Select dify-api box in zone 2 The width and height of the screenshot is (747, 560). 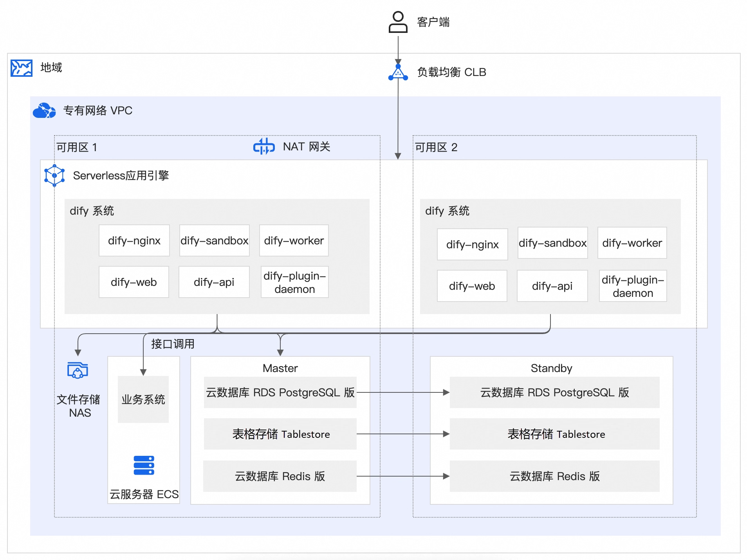pyautogui.click(x=552, y=286)
